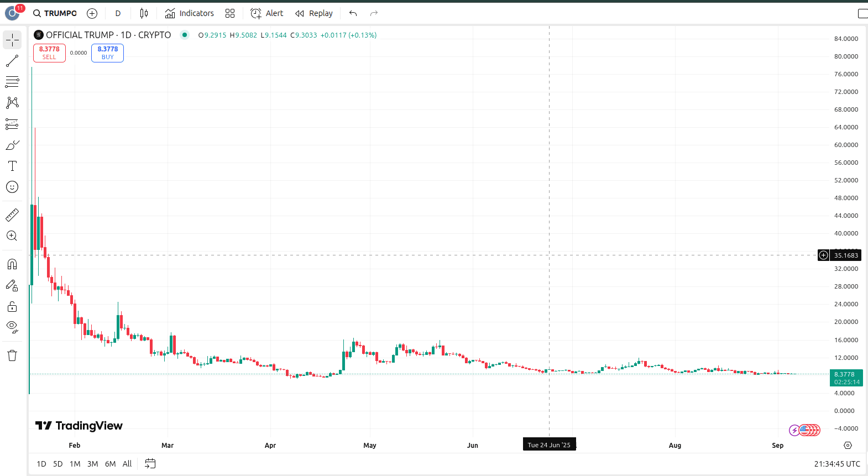Toggle stay-in-drawing-mode pencil lock
868x476 pixels.
tap(12, 285)
